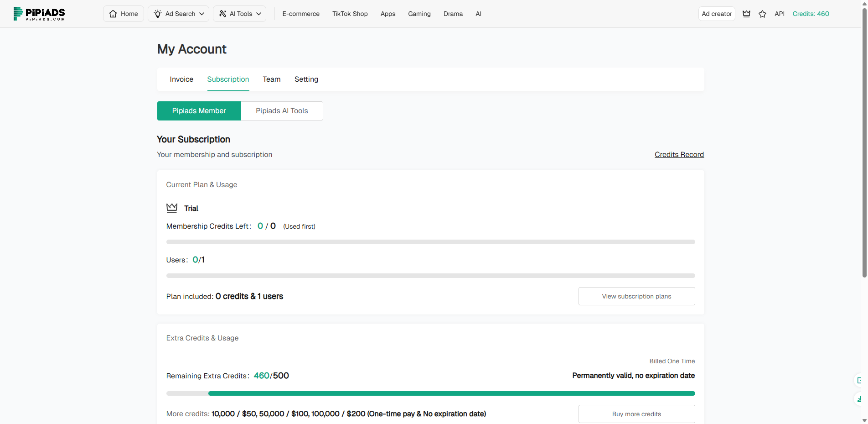Expand the AI Tools dropdown arrow
Image resolution: width=868 pixels, height=424 pixels.
(258, 14)
